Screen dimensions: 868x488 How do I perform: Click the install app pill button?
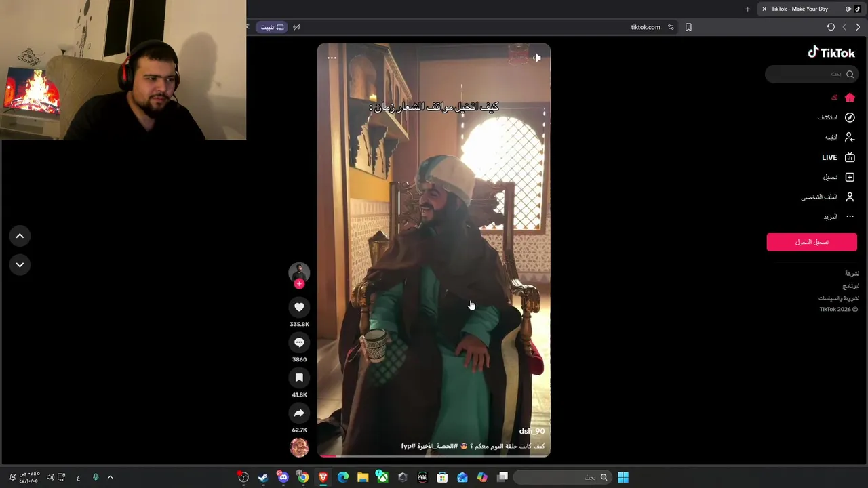click(272, 27)
